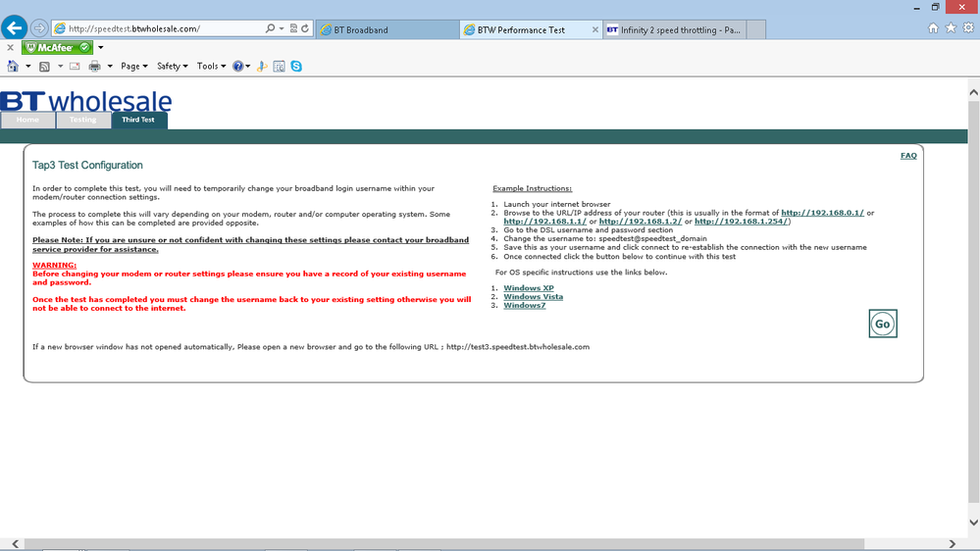Click the vertical scrollbar down arrow
Viewport: 980px width, 551px height.
click(x=974, y=523)
